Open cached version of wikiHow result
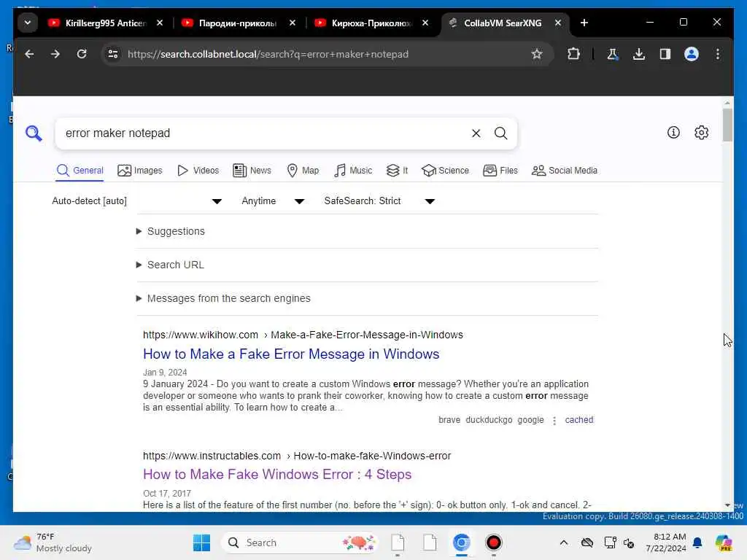 click(x=578, y=420)
